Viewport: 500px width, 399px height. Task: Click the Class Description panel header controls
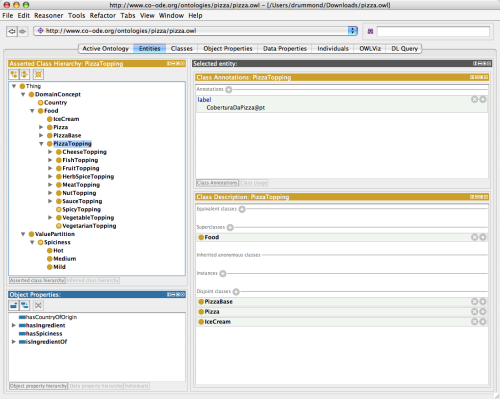479,197
